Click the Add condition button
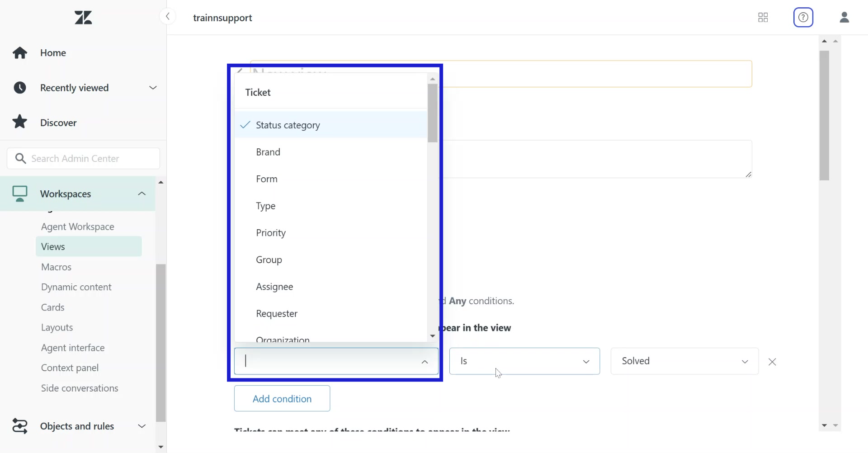 (282, 398)
